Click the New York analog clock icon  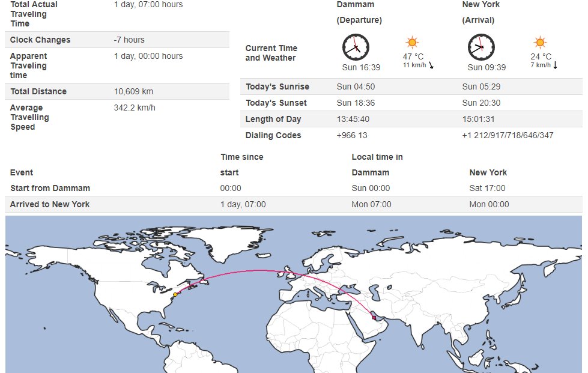[481, 47]
